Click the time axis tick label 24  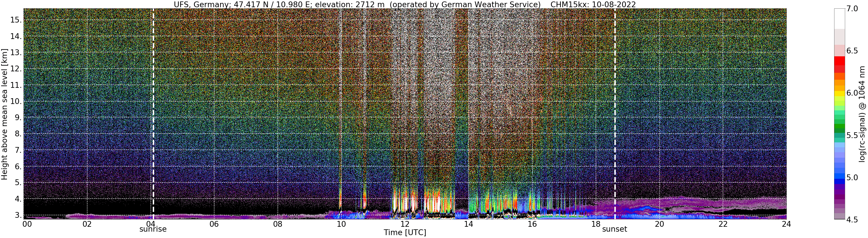786,224
